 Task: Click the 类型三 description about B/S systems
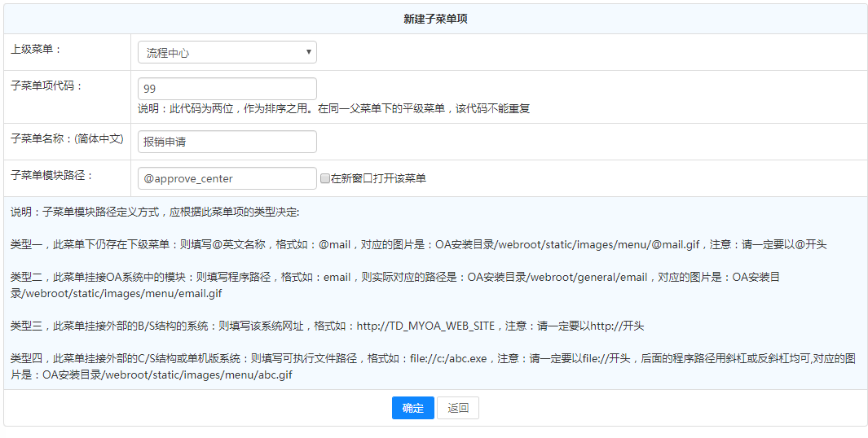coord(327,326)
